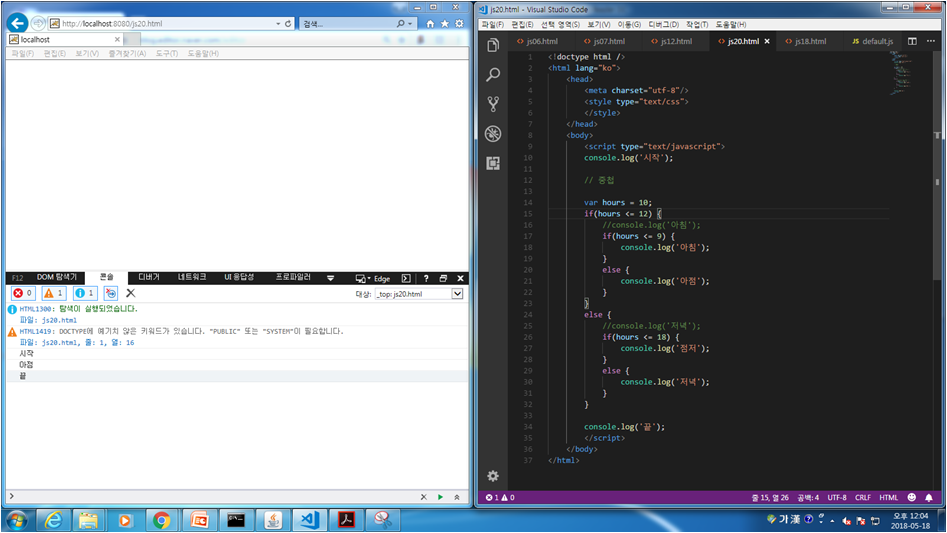
Task: Toggle warning messages filter in console
Action: (x=54, y=293)
